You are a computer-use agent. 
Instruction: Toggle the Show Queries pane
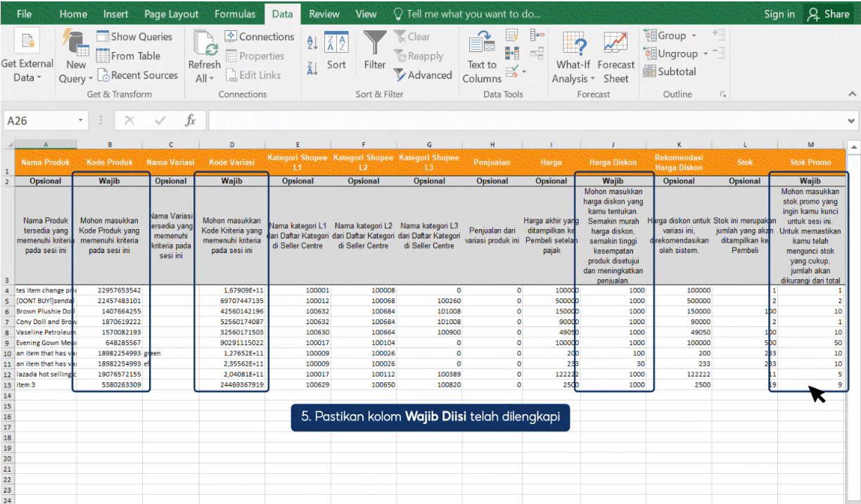134,37
